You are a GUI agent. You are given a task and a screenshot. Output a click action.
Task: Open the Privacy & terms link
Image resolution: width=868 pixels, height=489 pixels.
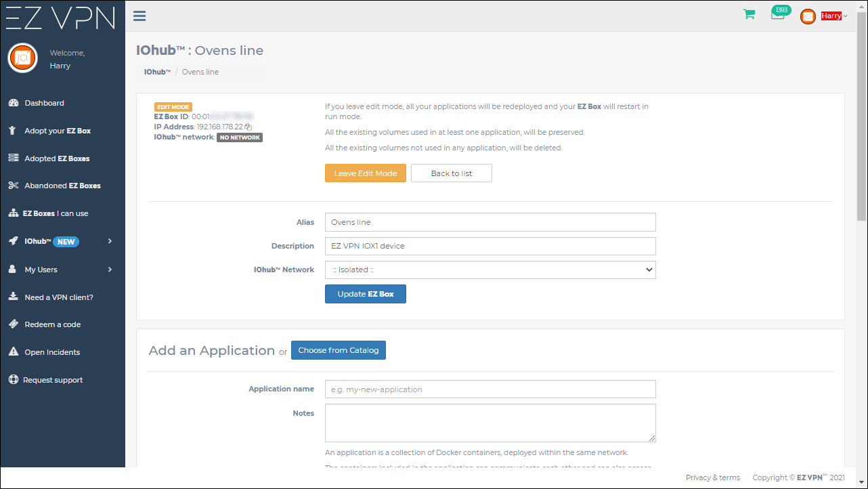pyautogui.click(x=712, y=477)
